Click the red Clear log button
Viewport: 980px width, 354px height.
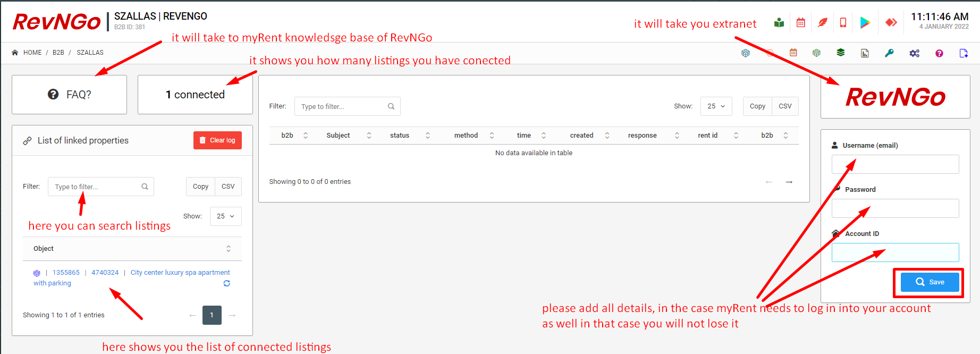coord(217,140)
